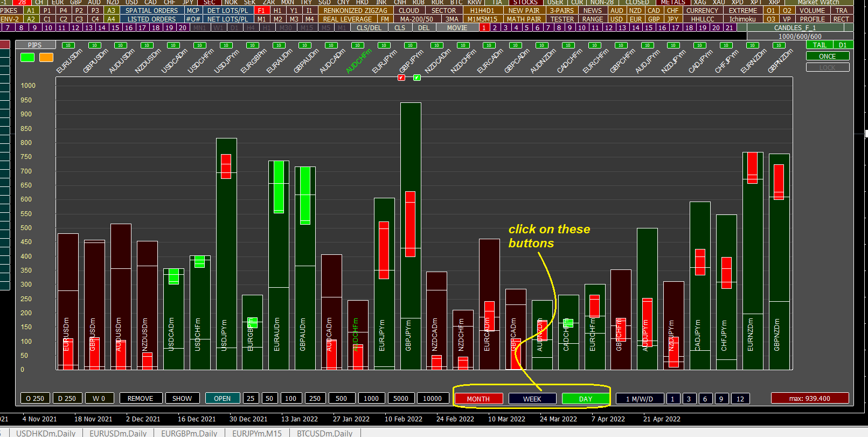Click the green DAY button

click(586, 399)
